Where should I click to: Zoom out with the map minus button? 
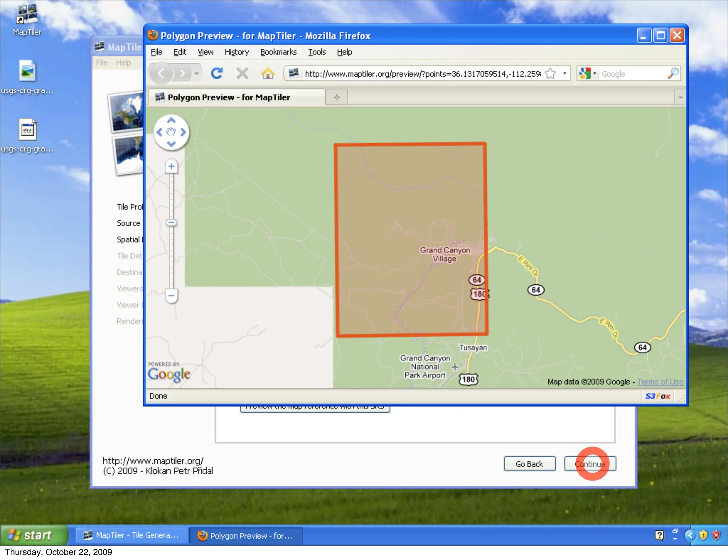(171, 296)
